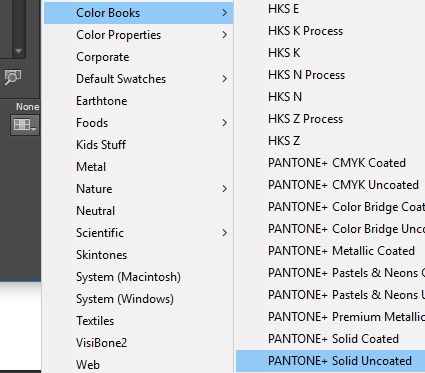
Task: Open the Color Books submenu
Action: (138, 13)
